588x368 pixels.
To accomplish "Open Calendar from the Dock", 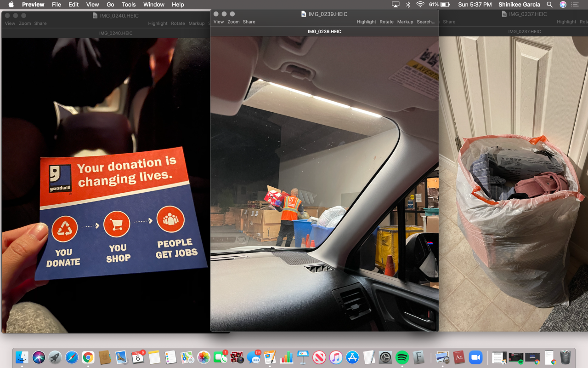I will tap(138, 357).
